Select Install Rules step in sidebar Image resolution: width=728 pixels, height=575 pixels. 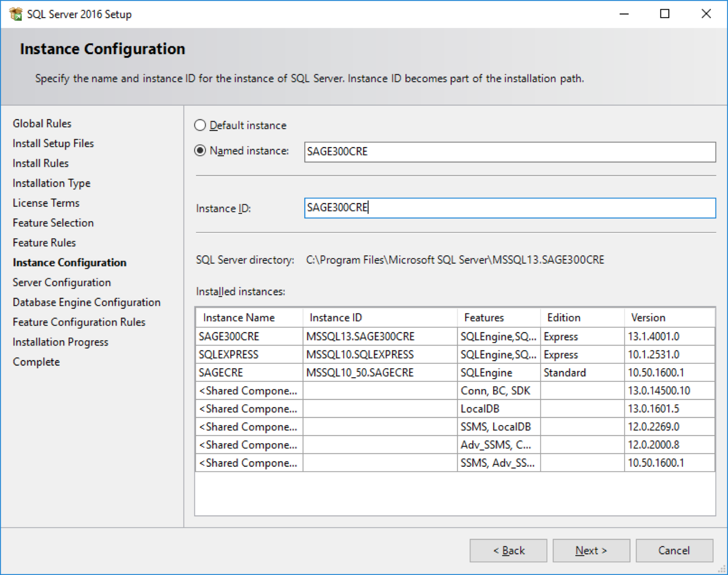click(x=41, y=163)
